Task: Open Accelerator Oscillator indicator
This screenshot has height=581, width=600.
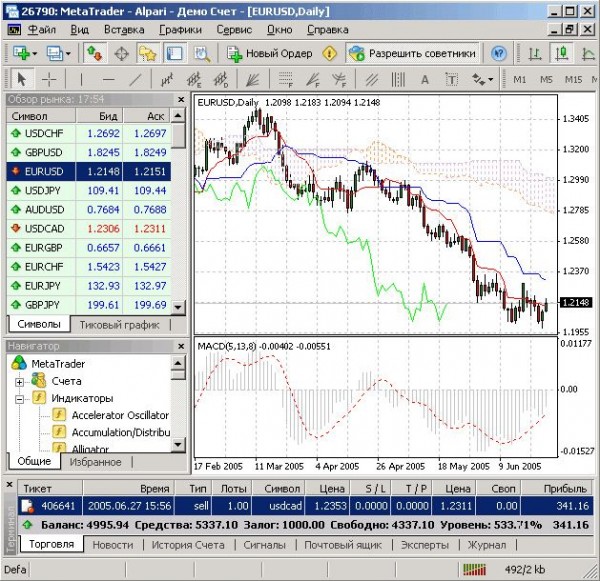Action: pyautogui.click(x=118, y=415)
